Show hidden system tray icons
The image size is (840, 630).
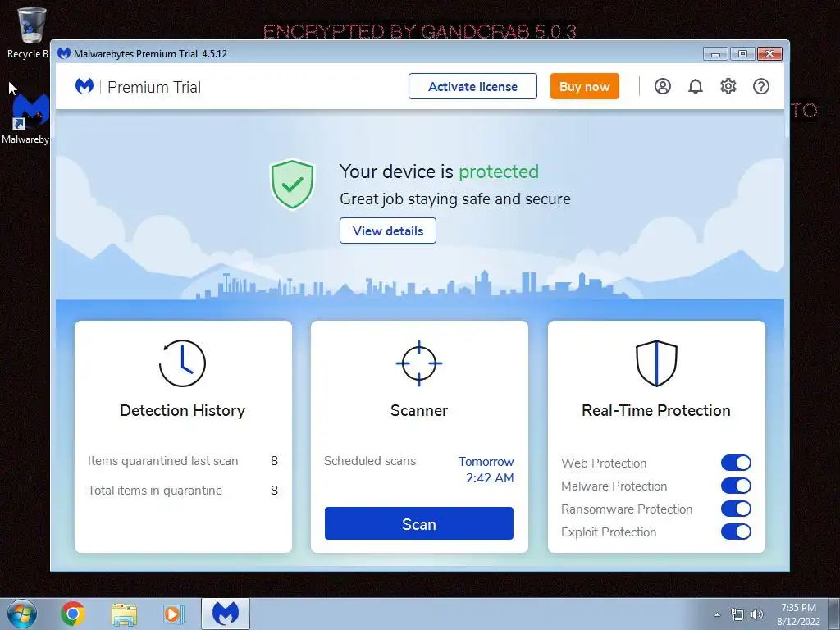pyautogui.click(x=717, y=614)
